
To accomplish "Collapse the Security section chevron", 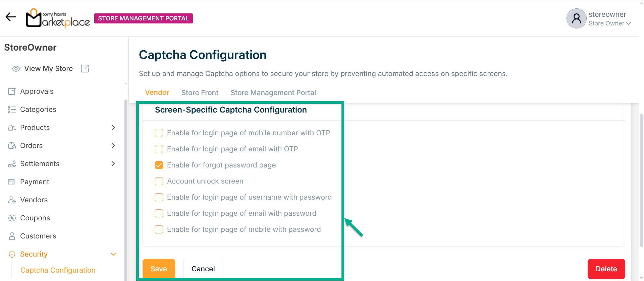I will point(113,254).
